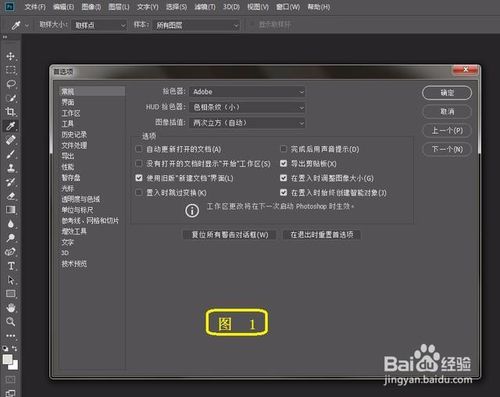Expand the Eyedropper tool preset picker
500x397 pixels.
27,26
